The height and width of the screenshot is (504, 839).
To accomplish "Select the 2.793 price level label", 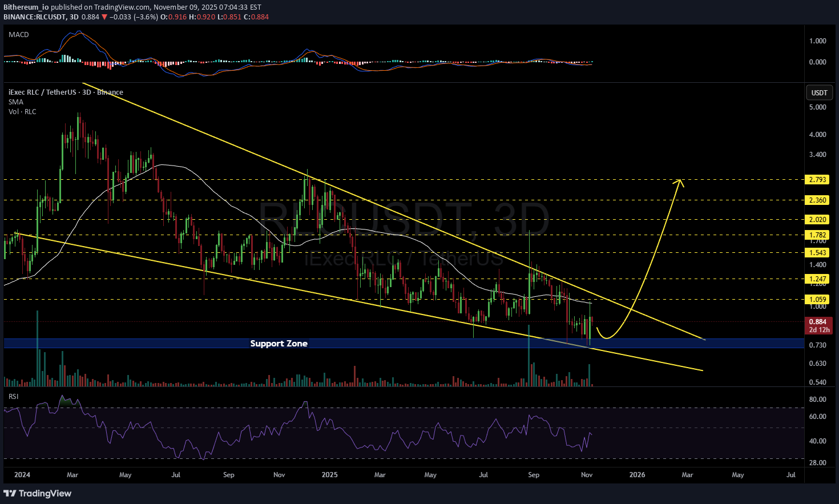I will tap(817, 180).
